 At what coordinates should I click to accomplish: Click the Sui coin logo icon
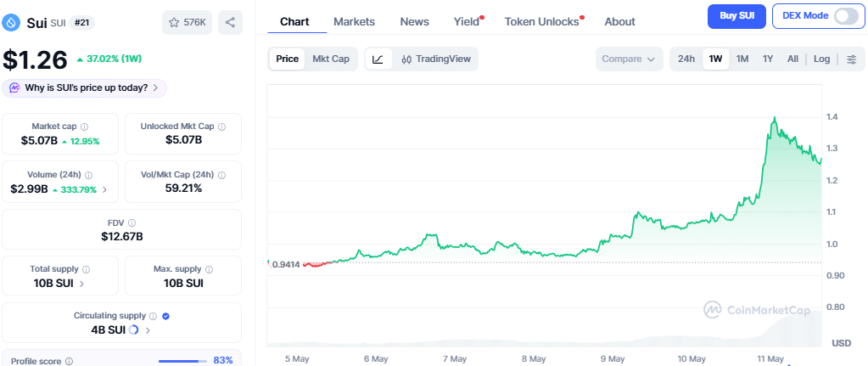(11, 23)
